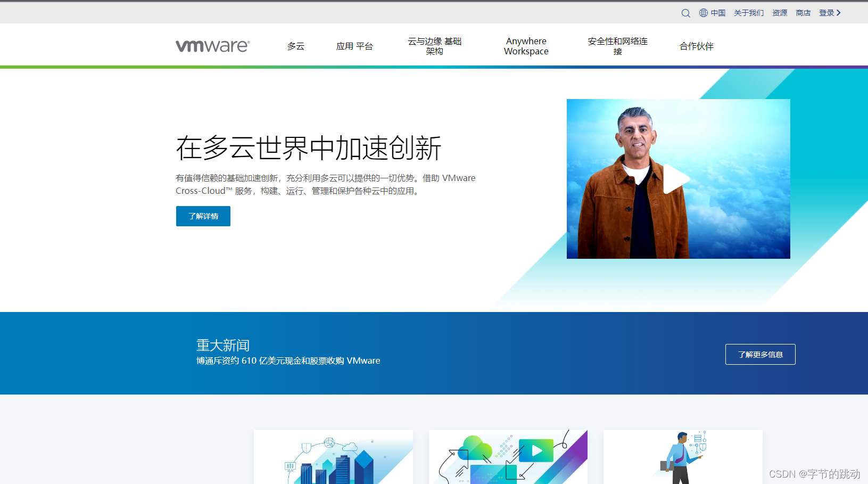
Task: Click the 在多云世界中加速创新 headline
Action: tap(309, 148)
